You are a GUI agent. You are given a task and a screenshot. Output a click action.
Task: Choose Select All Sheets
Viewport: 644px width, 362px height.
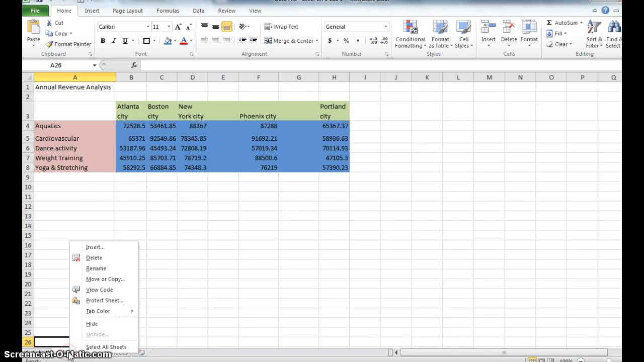(104, 347)
